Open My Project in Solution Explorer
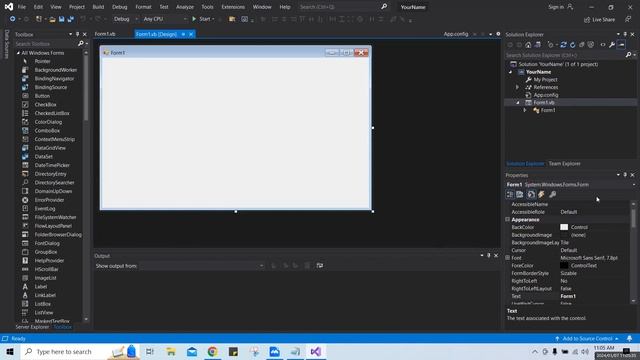This screenshot has height=360, width=640. click(x=545, y=80)
